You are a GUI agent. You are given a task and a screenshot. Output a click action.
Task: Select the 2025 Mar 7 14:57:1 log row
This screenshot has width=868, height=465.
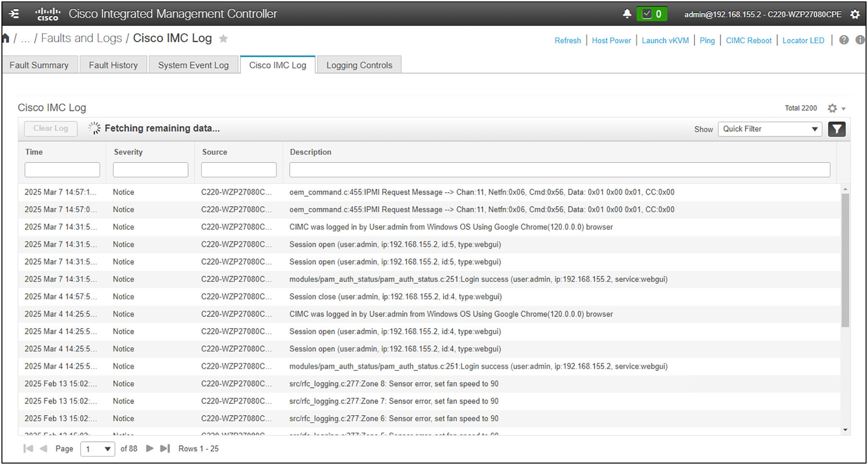click(x=429, y=192)
